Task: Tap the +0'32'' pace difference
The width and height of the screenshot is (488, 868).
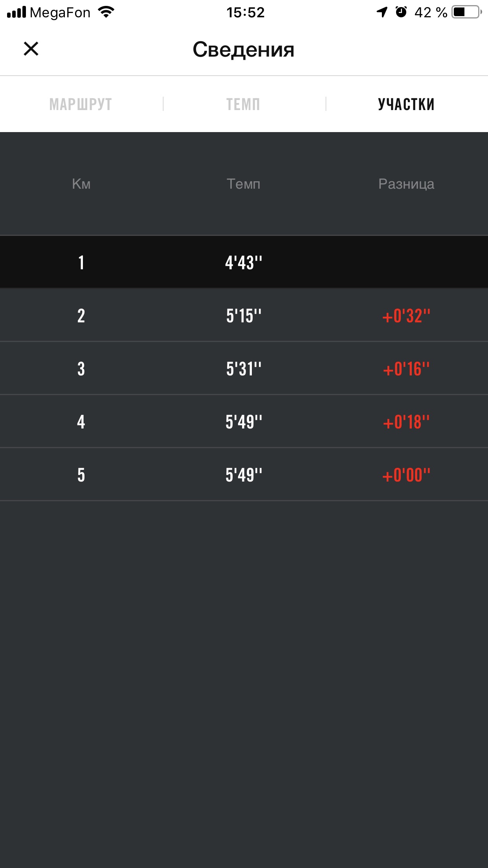Action: pos(406,316)
